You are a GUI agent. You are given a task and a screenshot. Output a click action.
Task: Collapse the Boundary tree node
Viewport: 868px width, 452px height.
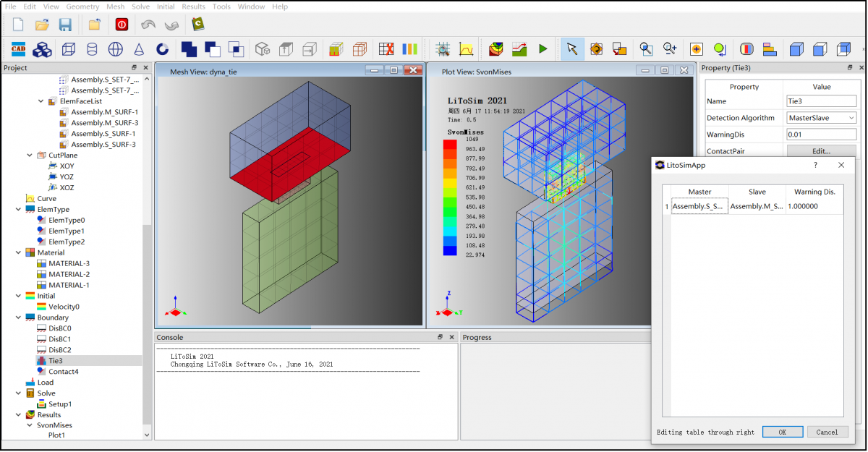click(x=19, y=317)
